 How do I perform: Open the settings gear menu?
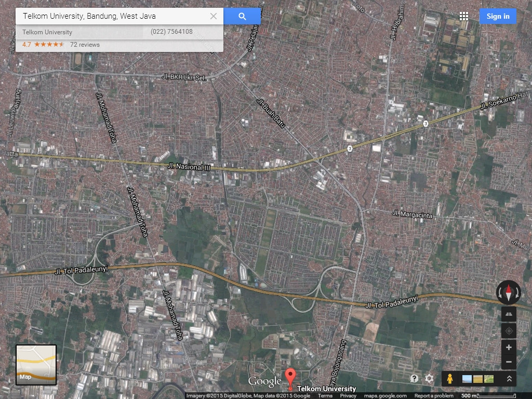point(429,378)
